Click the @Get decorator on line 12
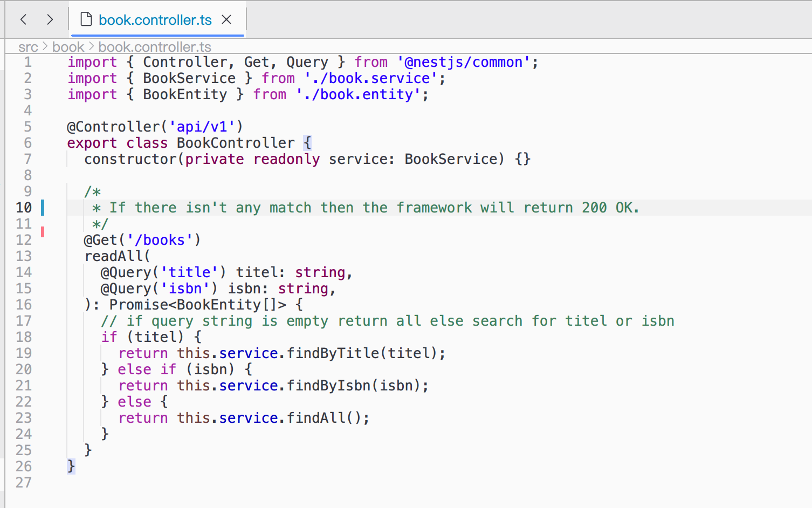 [x=101, y=240]
